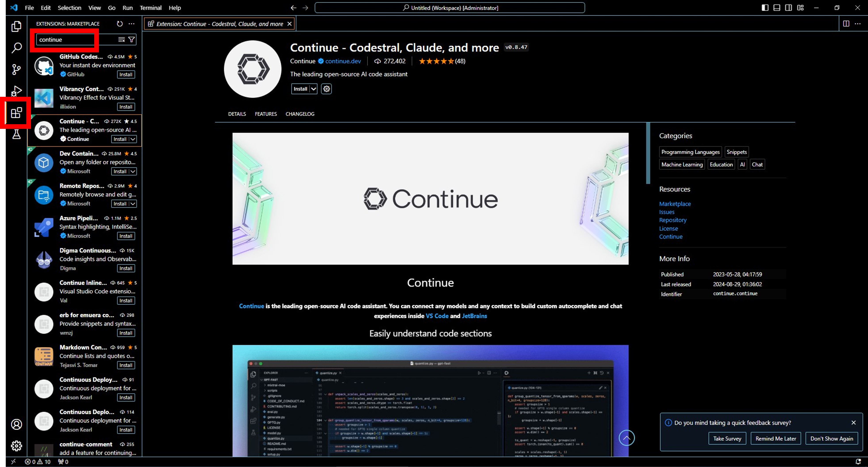Open the Repository resource link
The width and height of the screenshot is (868, 467).
672,220
